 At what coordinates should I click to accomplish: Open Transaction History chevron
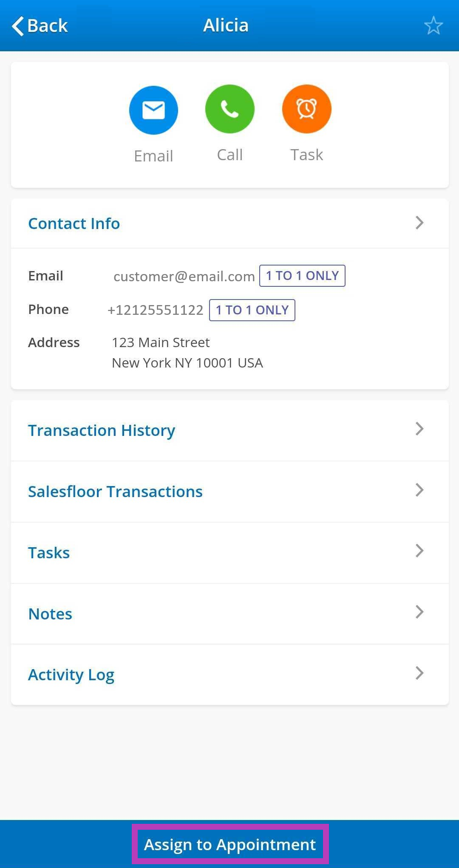pyautogui.click(x=419, y=429)
